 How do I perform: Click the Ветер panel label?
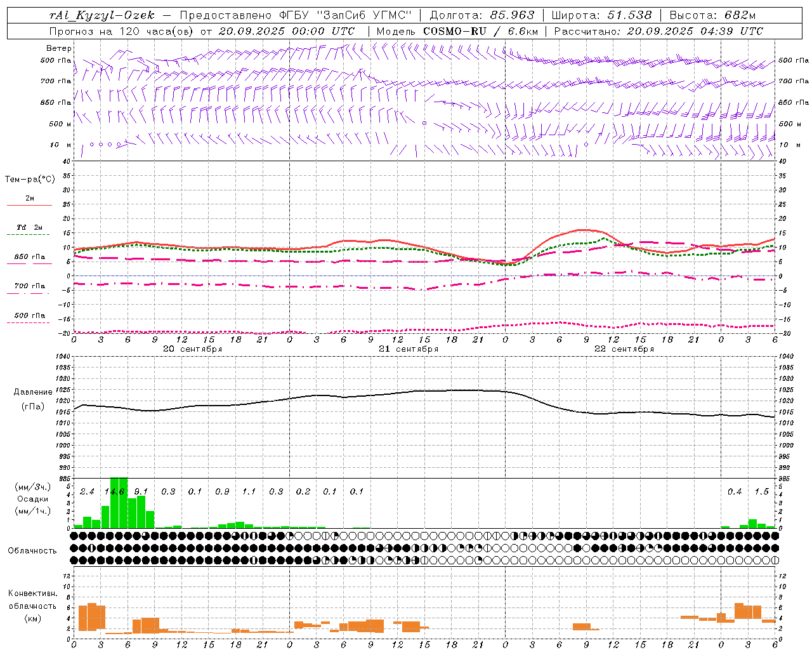pyautogui.click(x=59, y=48)
